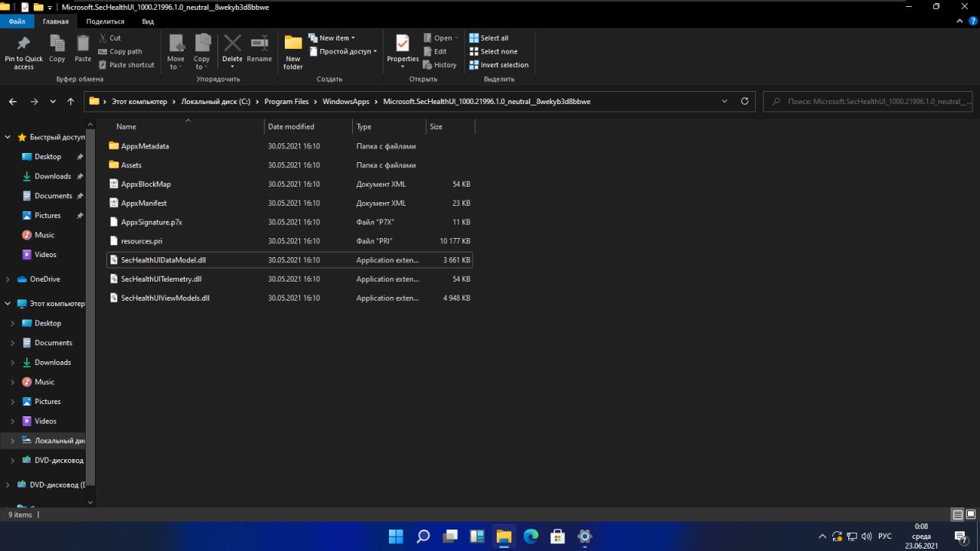Open Microsoft Store from taskbar
The image size is (980, 551).
(x=557, y=536)
